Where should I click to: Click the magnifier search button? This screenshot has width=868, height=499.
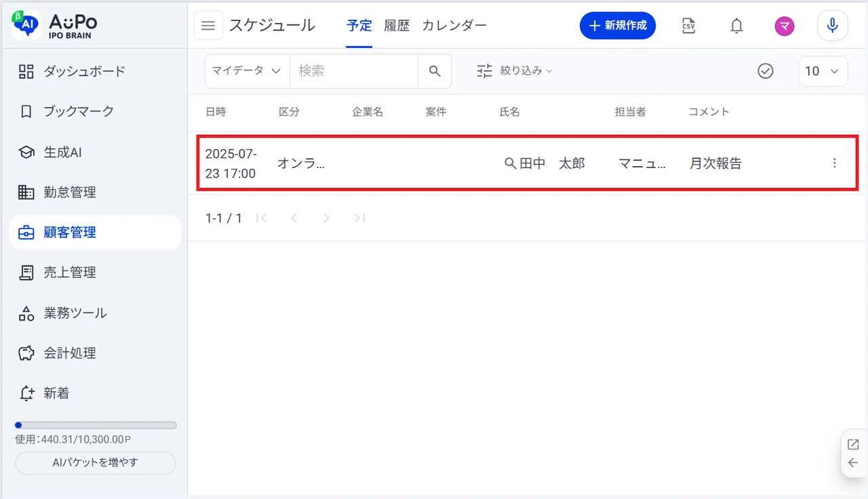(435, 71)
